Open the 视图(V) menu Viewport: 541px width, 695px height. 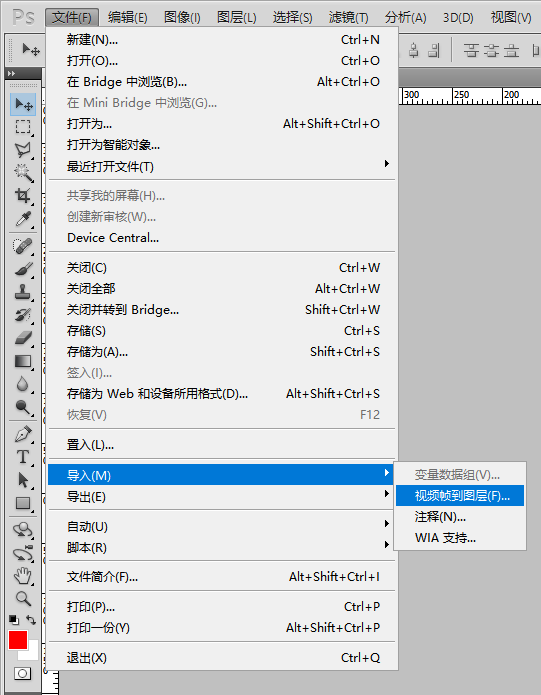(x=511, y=17)
